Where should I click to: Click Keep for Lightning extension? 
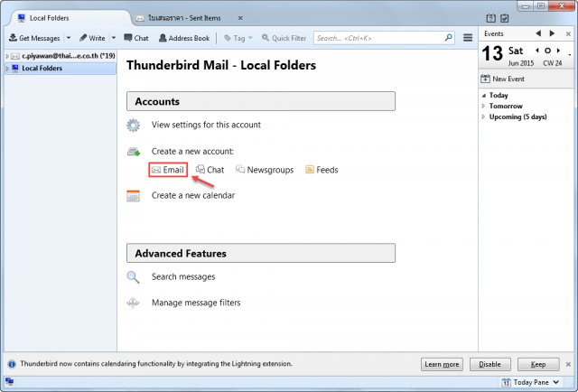pos(538,364)
